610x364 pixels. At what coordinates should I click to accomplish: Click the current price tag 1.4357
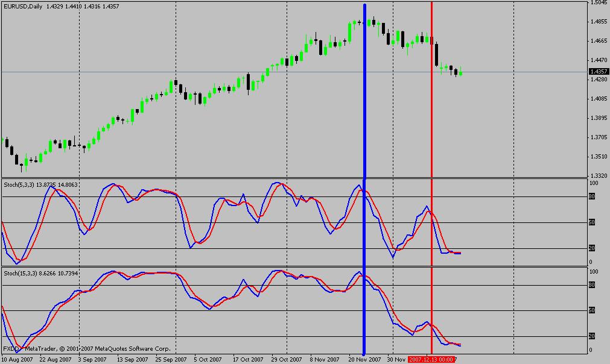pos(599,72)
